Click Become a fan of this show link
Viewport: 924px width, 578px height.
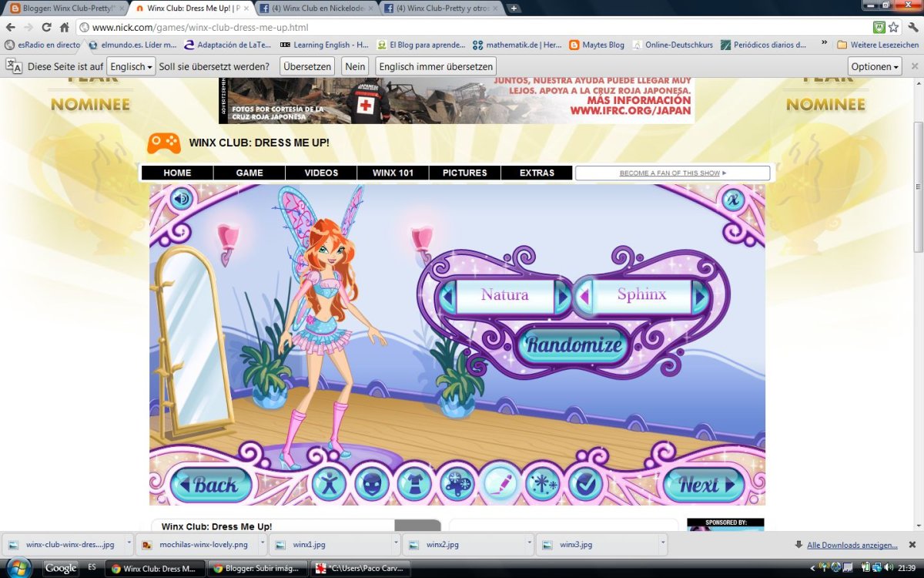point(672,173)
